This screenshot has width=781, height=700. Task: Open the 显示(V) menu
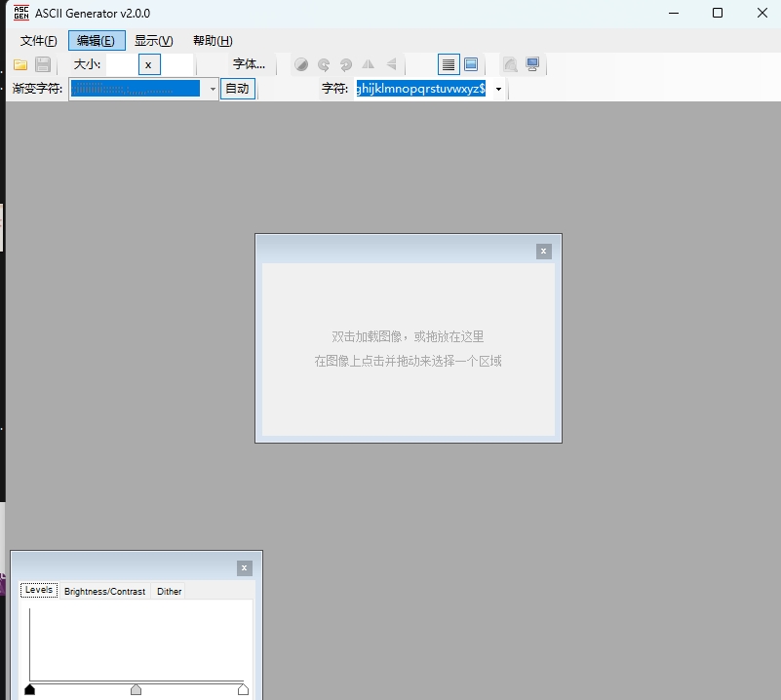point(154,41)
